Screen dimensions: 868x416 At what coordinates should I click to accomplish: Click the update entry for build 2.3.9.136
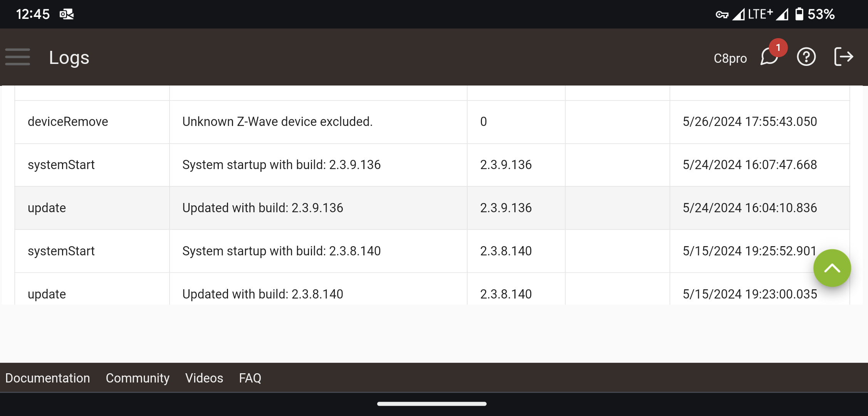tap(46, 208)
